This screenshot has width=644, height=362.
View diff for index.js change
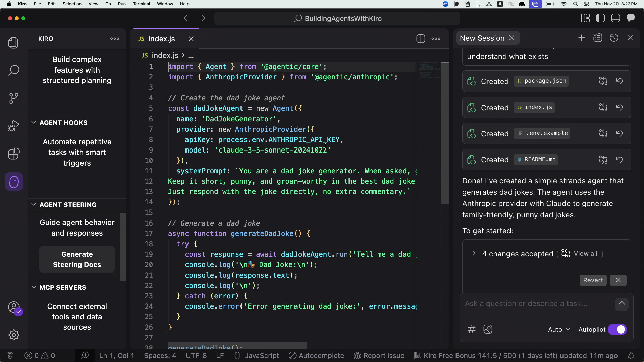tap(603, 107)
